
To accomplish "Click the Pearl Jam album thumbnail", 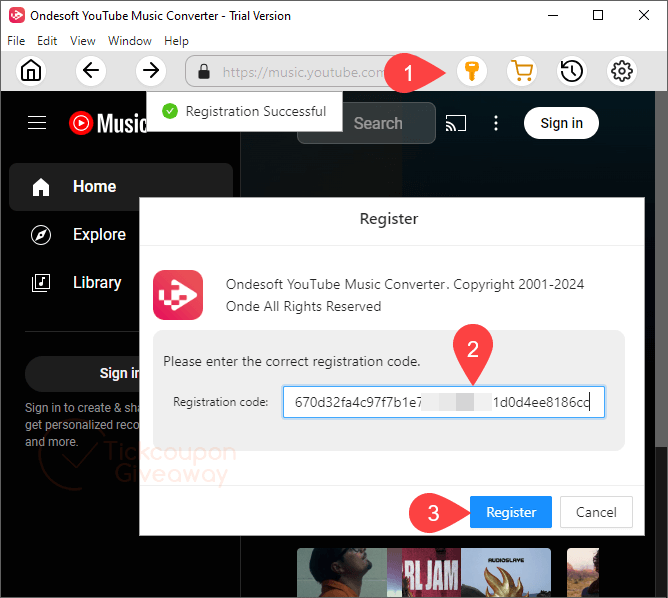I will click(x=432, y=572).
